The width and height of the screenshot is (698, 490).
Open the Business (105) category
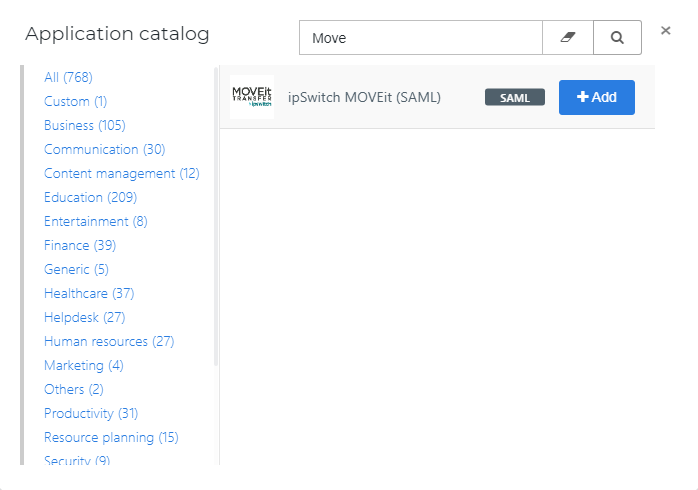pyautogui.click(x=85, y=126)
